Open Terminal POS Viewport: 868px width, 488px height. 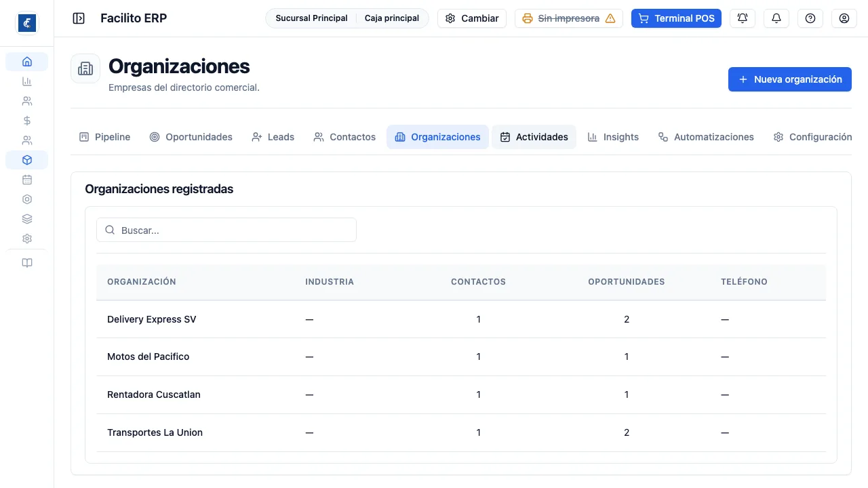(676, 18)
